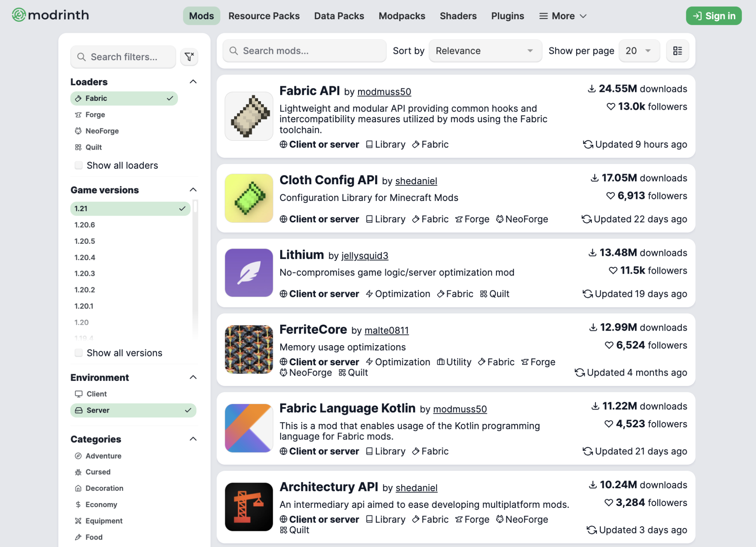Click the Architectury API crane icon
This screenshot has height=547, width=756.
tap(249, 507)
